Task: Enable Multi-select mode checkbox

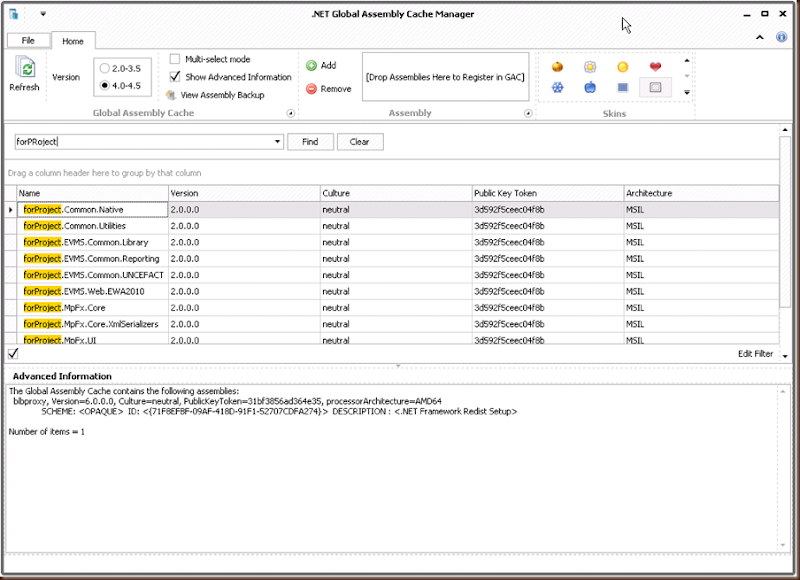Action: [175, 59]
